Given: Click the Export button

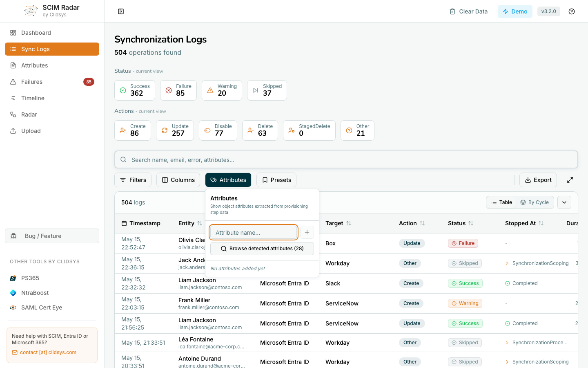Looking at the screenshot, I should click(538, 180).
